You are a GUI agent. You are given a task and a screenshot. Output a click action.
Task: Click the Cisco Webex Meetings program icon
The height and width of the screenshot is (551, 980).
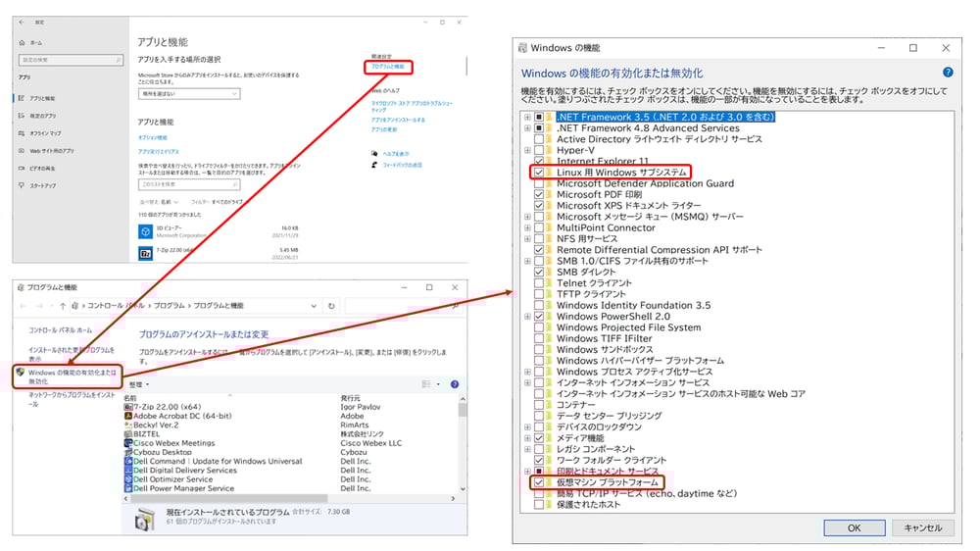pos(128,443)
